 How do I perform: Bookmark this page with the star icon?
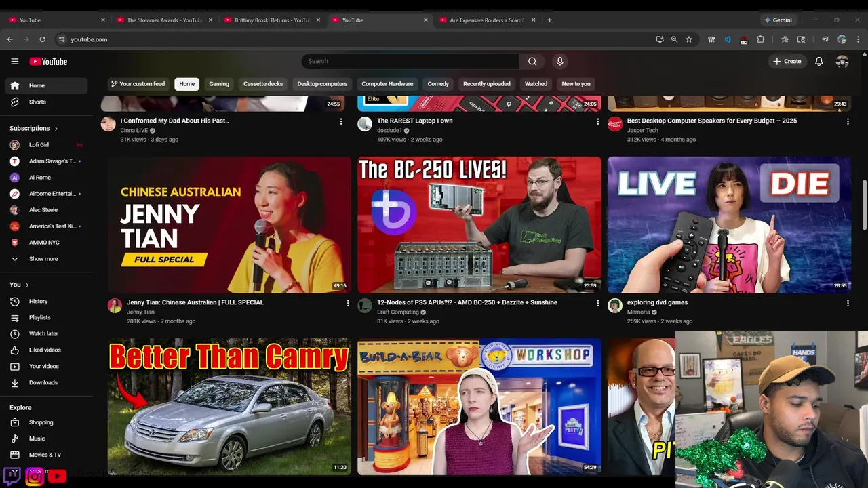pos(689,39)
